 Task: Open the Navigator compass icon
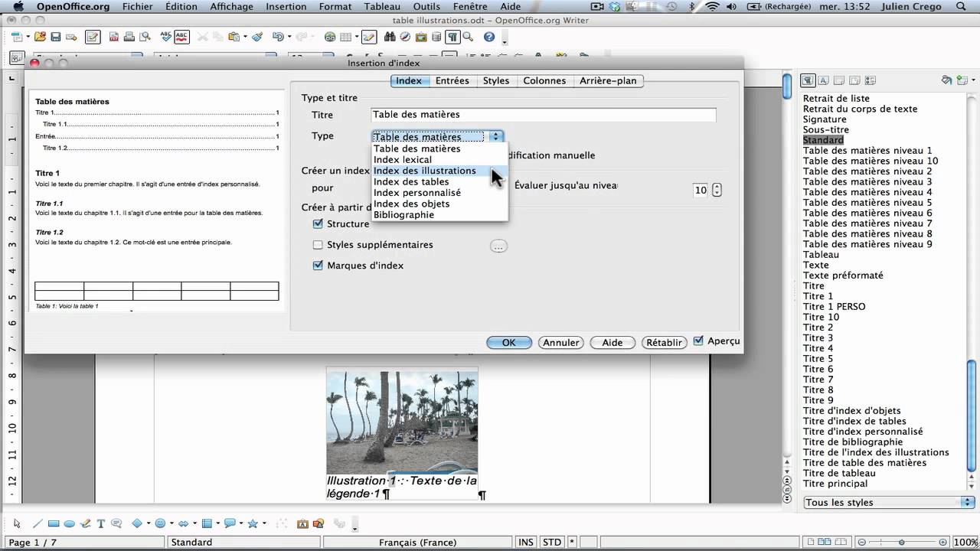[x=405, y=36]
